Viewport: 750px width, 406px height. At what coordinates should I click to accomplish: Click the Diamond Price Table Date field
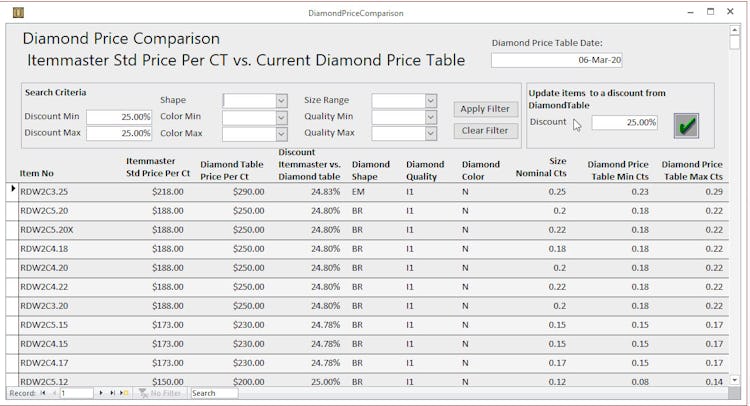click(556, 60)
